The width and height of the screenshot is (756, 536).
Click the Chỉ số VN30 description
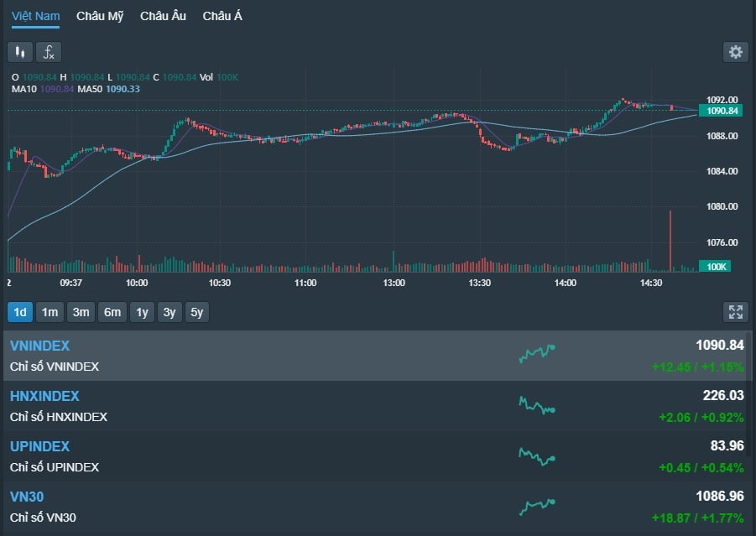[x=43, y=518]
